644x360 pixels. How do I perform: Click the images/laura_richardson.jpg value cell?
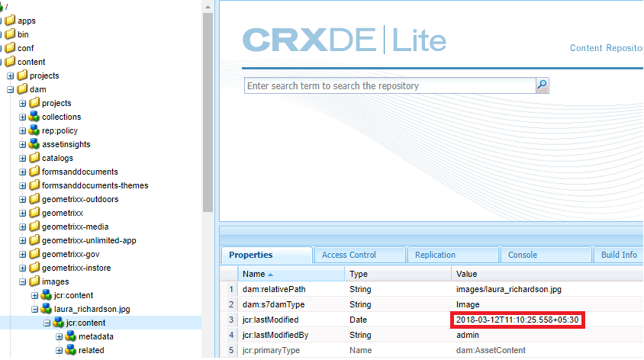click(508, 289)
